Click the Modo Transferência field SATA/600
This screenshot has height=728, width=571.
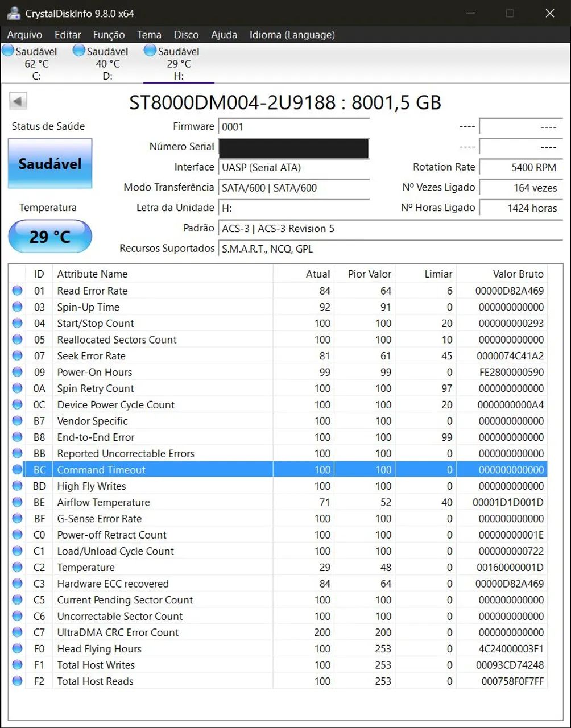294,188
